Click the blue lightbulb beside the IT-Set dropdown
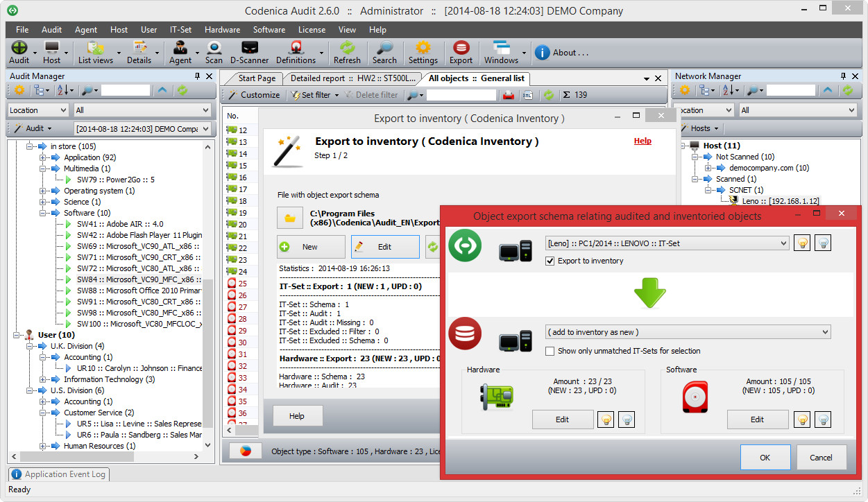The image size is (868, 502). click(822, 243)
